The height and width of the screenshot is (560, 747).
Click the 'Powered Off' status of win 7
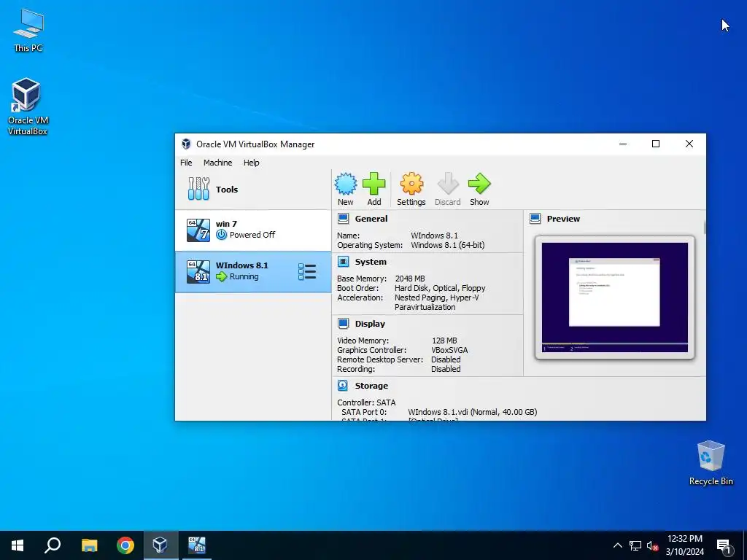252,235
